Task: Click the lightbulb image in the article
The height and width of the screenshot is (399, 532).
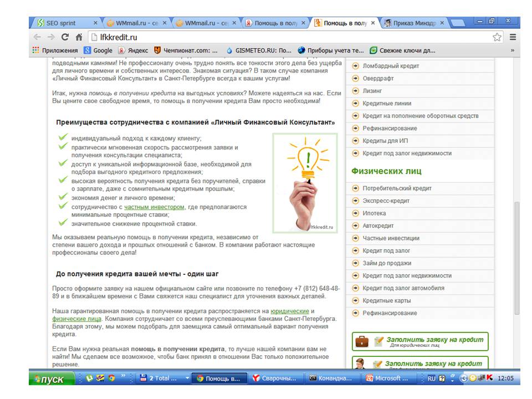Action: click(x=305, y=183)
